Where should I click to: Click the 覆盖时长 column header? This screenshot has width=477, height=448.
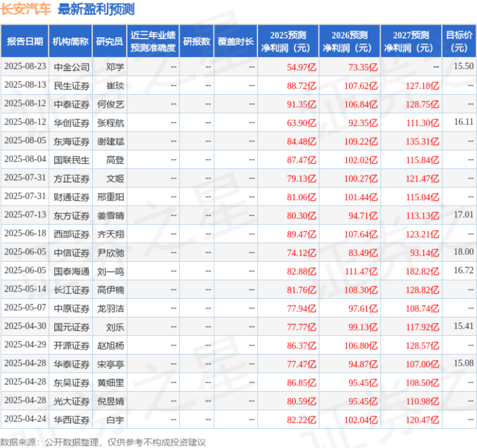(x=236, y=41)
